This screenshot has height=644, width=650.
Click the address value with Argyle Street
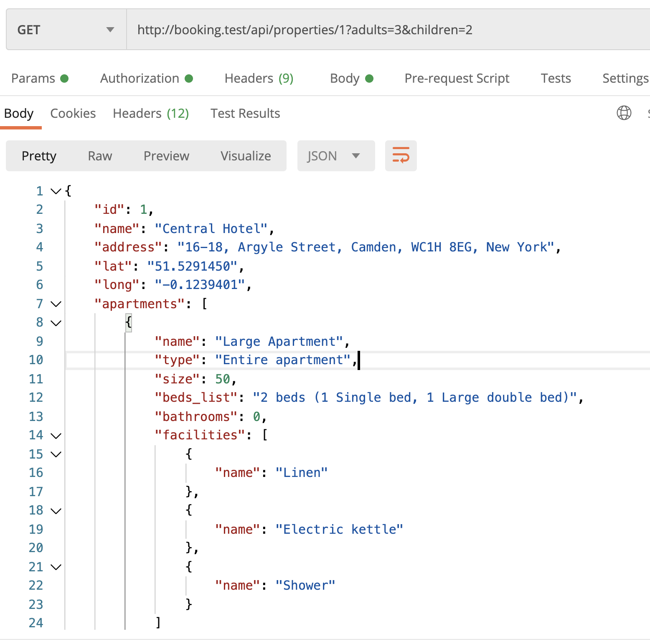coord(366,247)
